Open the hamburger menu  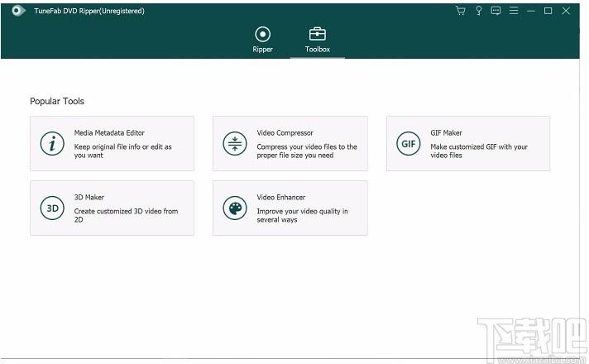[x=514, y=11]
